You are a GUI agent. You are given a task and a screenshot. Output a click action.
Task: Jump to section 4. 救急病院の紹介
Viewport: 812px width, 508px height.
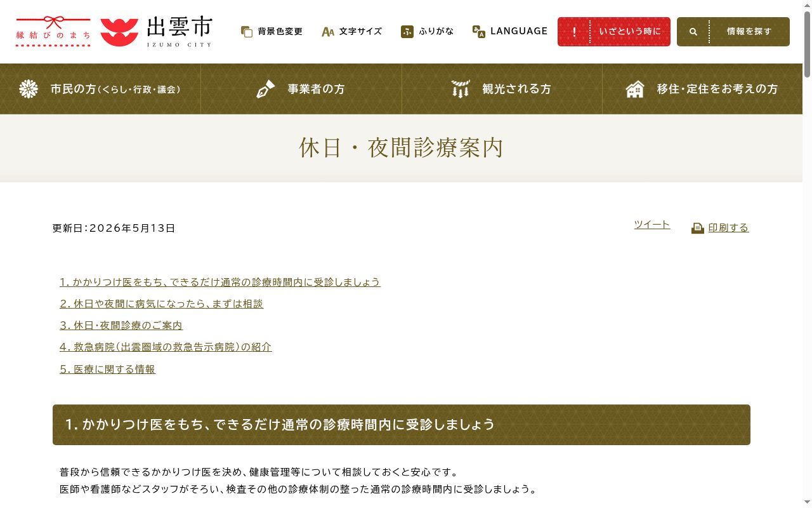click(x=166, y=347)
